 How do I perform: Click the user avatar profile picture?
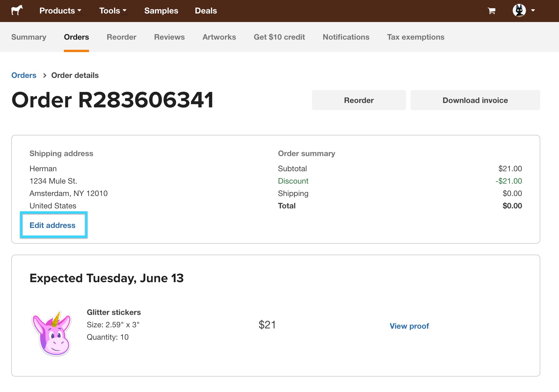point(519,10)
